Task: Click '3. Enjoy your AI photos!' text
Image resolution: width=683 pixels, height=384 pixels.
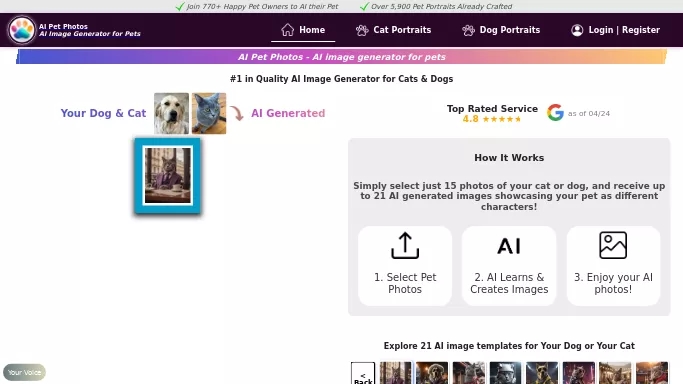Action: click(613, 283)
